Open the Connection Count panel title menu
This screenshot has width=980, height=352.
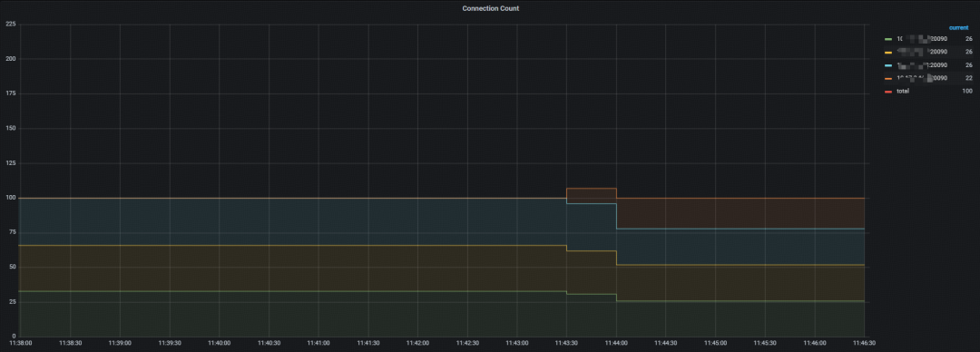(x=490, y=9)
